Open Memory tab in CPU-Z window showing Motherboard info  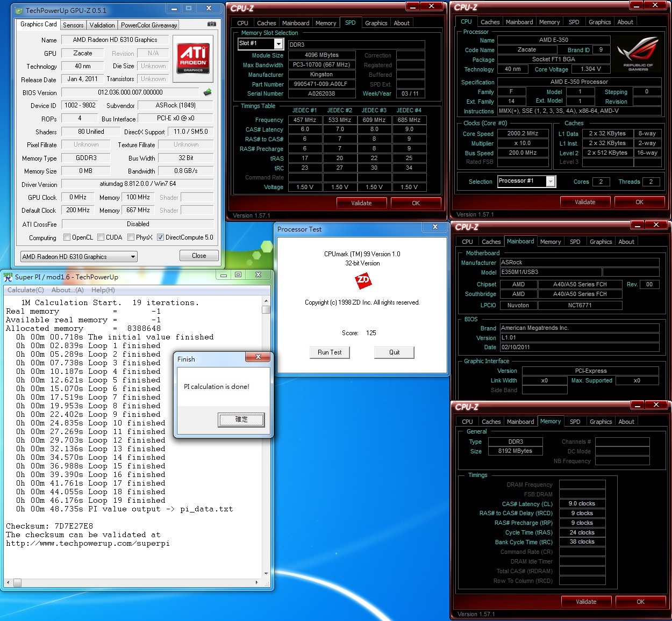[551, 242]
